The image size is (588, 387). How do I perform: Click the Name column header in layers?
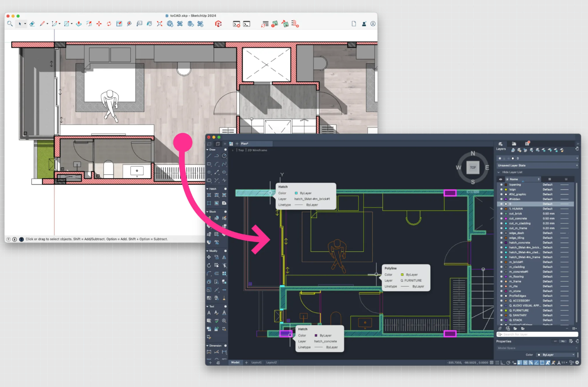[514, 179]
